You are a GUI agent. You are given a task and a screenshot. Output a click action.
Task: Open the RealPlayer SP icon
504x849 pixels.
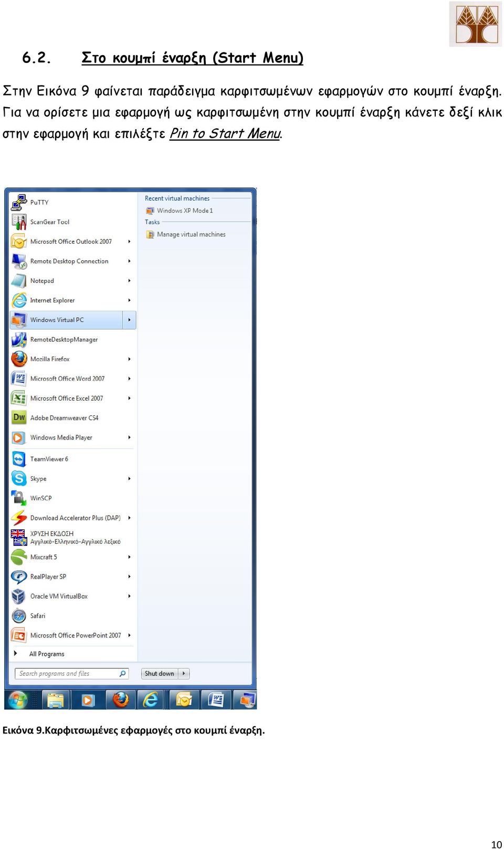point(19,577)
